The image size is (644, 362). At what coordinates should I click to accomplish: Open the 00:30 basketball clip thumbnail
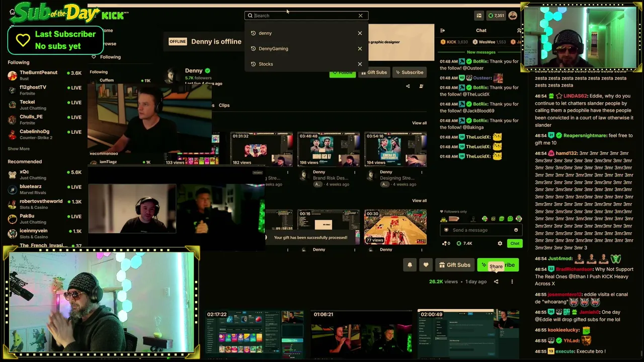395,227
